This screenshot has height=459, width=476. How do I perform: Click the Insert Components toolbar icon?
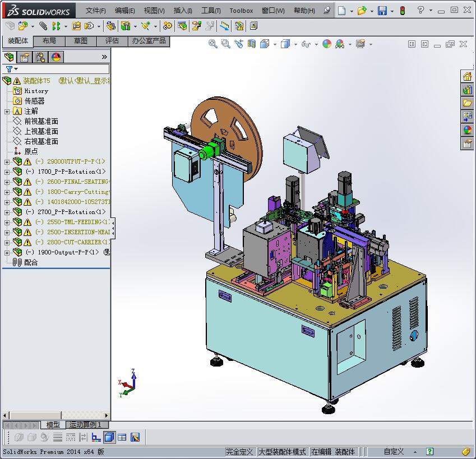[x=23, y=26]
